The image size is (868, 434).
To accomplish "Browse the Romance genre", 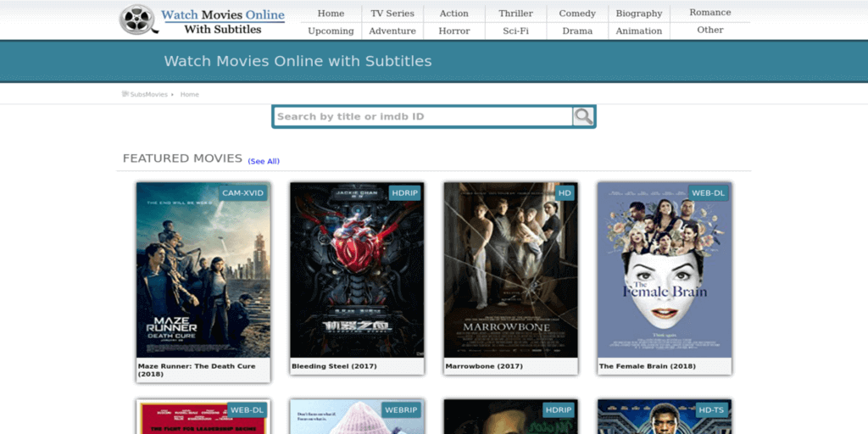I will [x=710, y=13].
